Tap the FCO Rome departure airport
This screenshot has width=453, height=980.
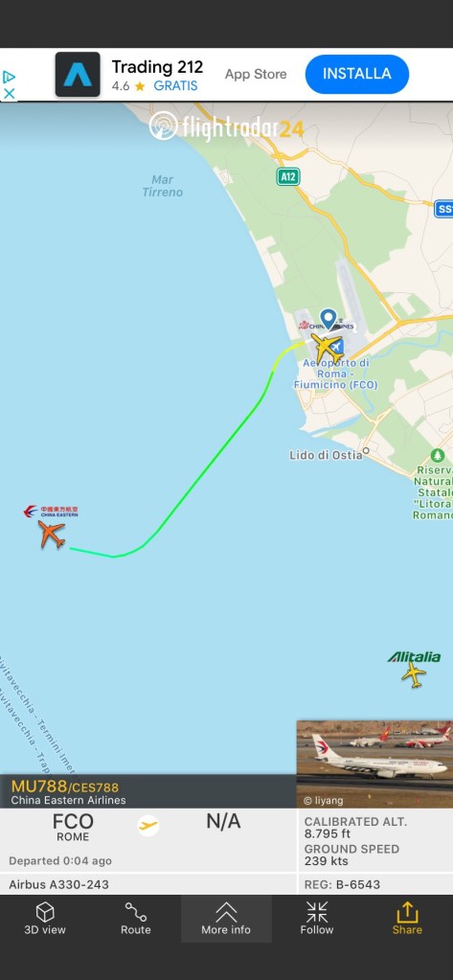pyautogui.click(x=73, y=827)
